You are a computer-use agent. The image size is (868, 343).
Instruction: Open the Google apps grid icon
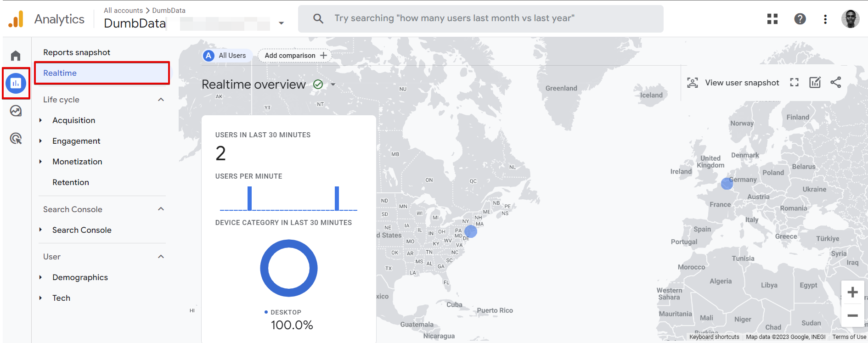tap(772, 19)
